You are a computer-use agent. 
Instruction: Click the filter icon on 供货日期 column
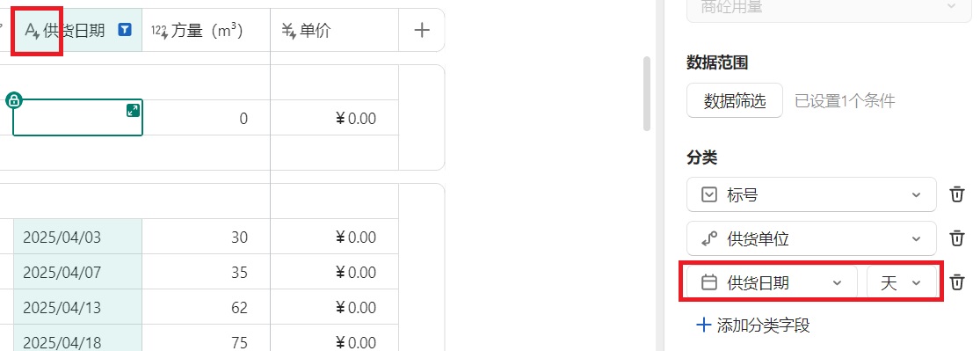[x=125, y=29]
